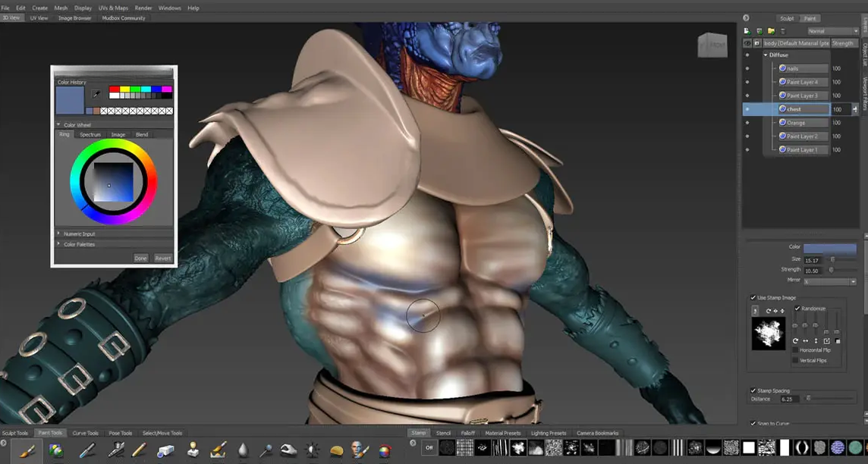The image size is (868, 464).
Task: Expand the Numeric Input section
Action: point(58,234)
